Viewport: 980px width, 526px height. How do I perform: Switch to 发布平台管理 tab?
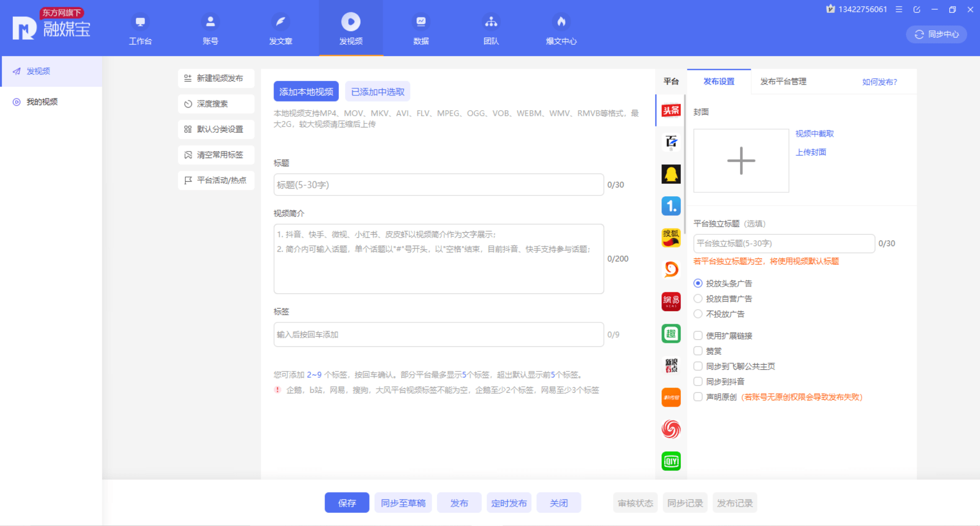point(783,82)
